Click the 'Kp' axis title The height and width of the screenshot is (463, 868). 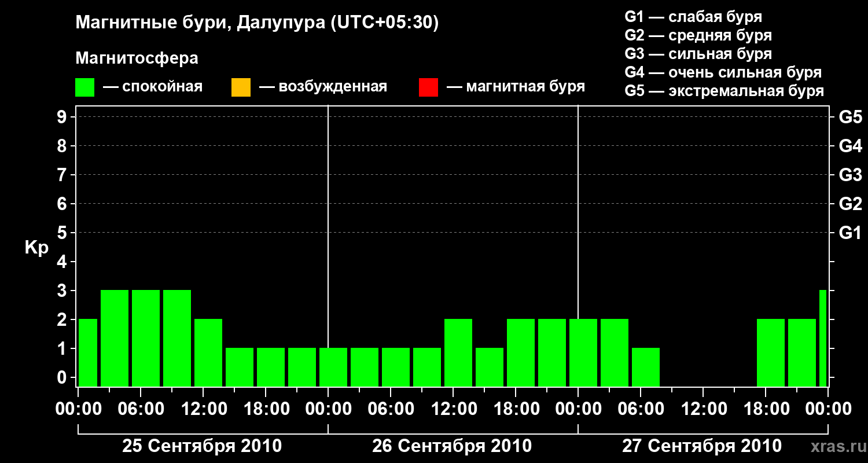(36, 248)
